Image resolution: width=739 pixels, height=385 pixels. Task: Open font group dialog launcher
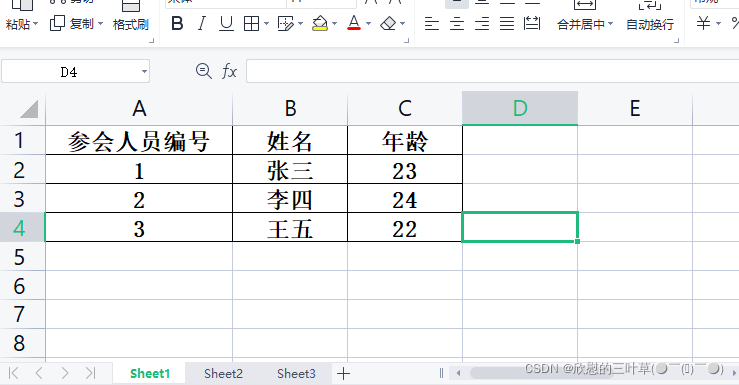pos(407,41)
